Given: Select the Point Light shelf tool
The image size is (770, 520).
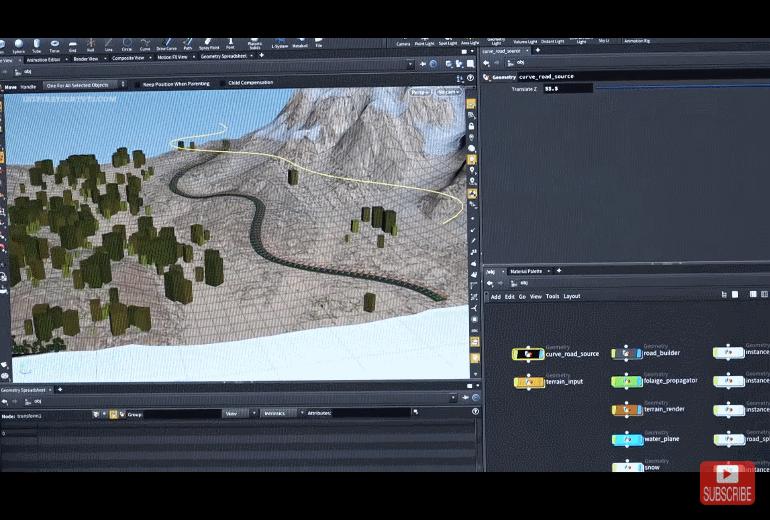Looking at the screenshot, I should tap(425, 43).
